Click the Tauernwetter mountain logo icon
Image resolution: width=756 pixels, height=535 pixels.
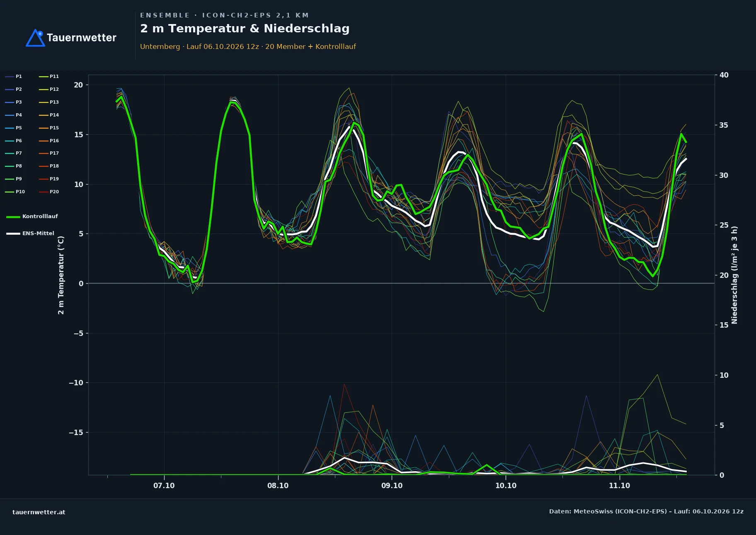tap(35, 38)
